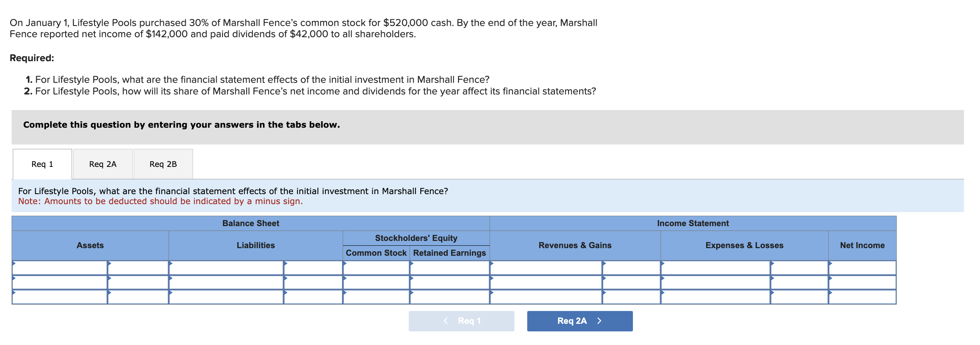The height and width of the screenshot is (345, 980).
Task: Click first-row Net Income input cell
Action: point(862,268)
